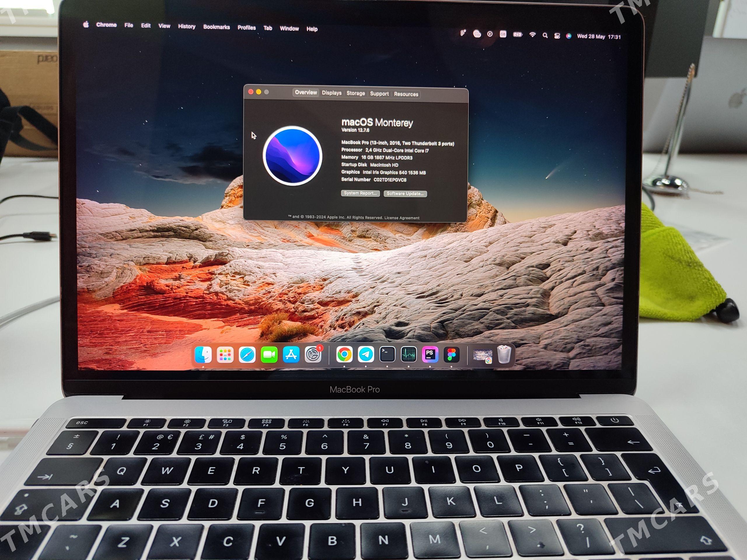
Task: Open GB keyboard input source menu
Action: pyautogui.click(x=503, y=34)
